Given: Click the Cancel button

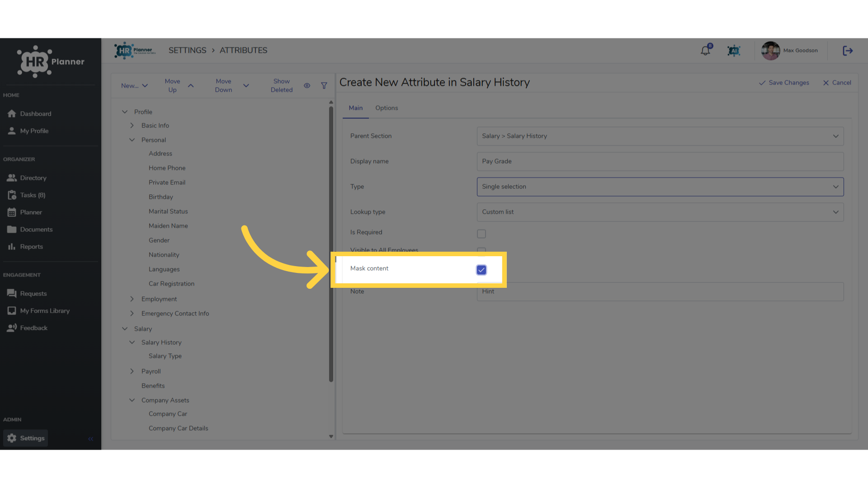Looking at the screenshot, I should 837,83.
